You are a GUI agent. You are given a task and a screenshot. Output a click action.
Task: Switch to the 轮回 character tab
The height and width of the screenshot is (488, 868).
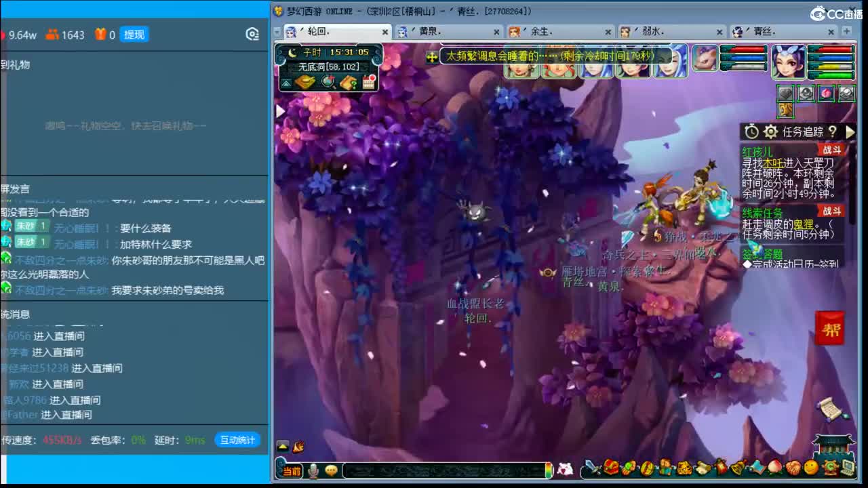(x=337, y=32)
